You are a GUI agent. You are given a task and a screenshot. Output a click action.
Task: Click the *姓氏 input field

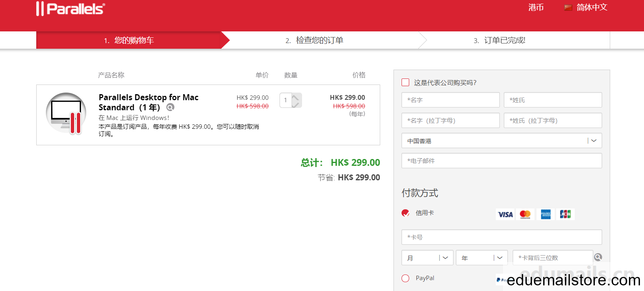(x=553, y=100)
